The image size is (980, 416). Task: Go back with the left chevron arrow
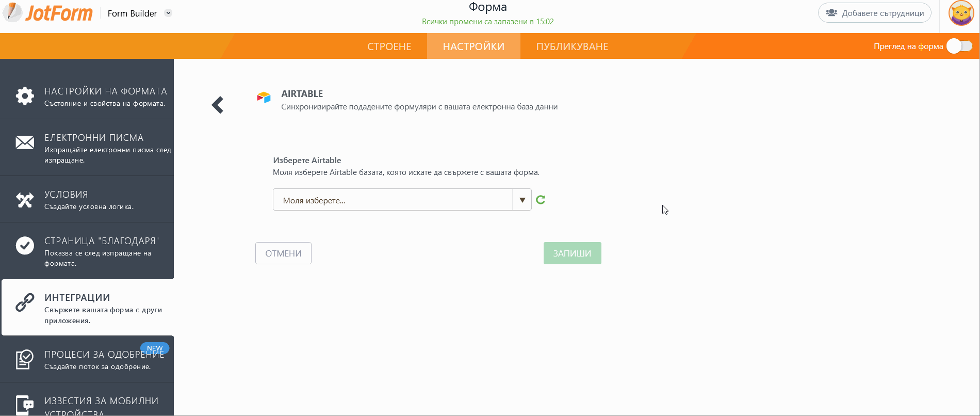(x=218, y=105)
